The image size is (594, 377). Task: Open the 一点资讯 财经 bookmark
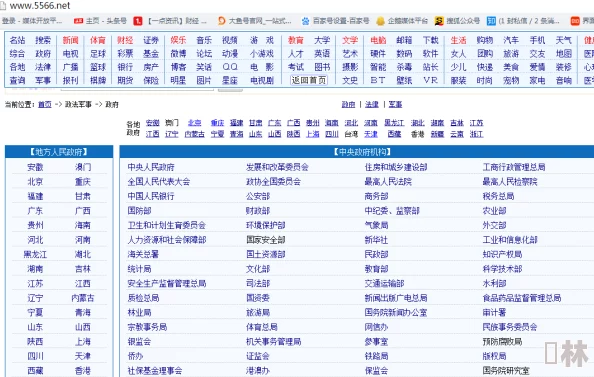pyautogui.click(x=170, y=21)
